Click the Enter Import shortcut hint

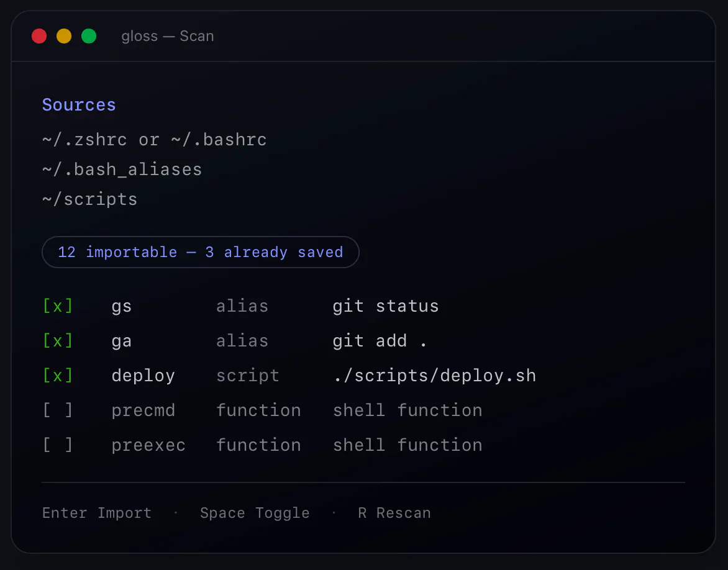97,513
